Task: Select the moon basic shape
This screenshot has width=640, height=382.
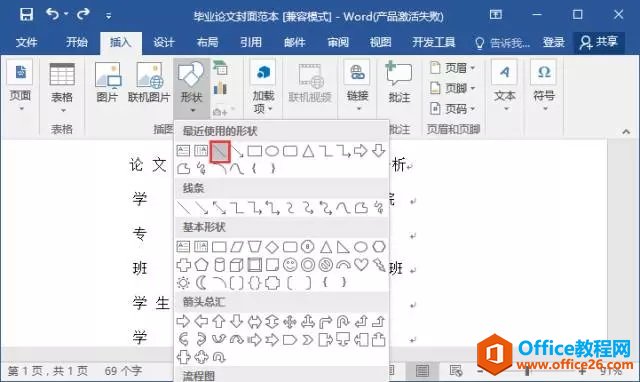Action: pos(201,282)
